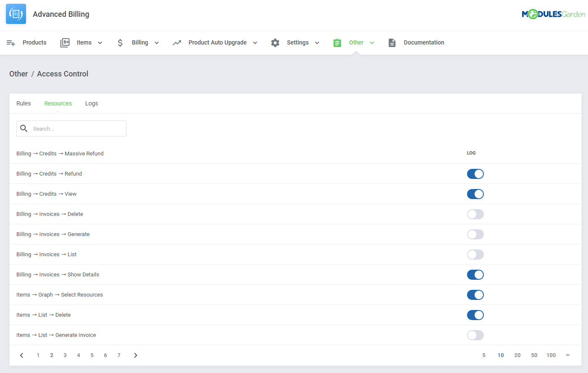Click the Advanced Billing logo icon

(x=16, y=14)
